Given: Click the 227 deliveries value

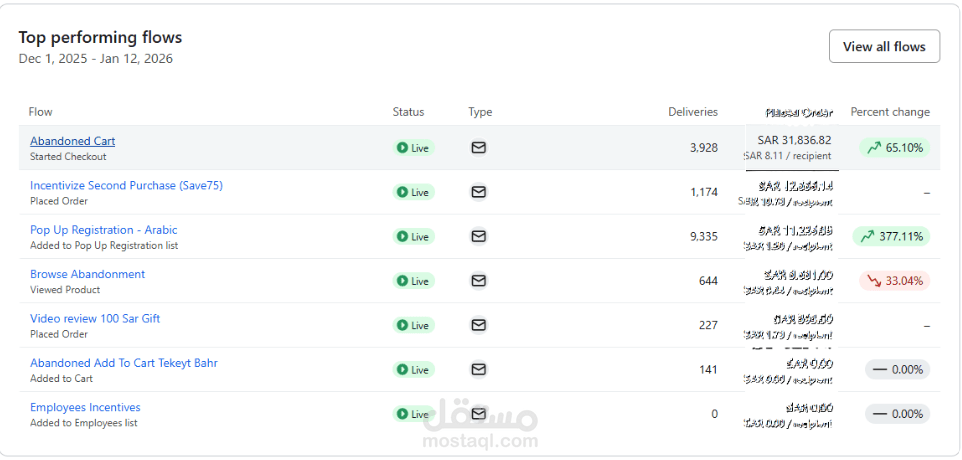Looking at the screenshot, I should point(708,325).
